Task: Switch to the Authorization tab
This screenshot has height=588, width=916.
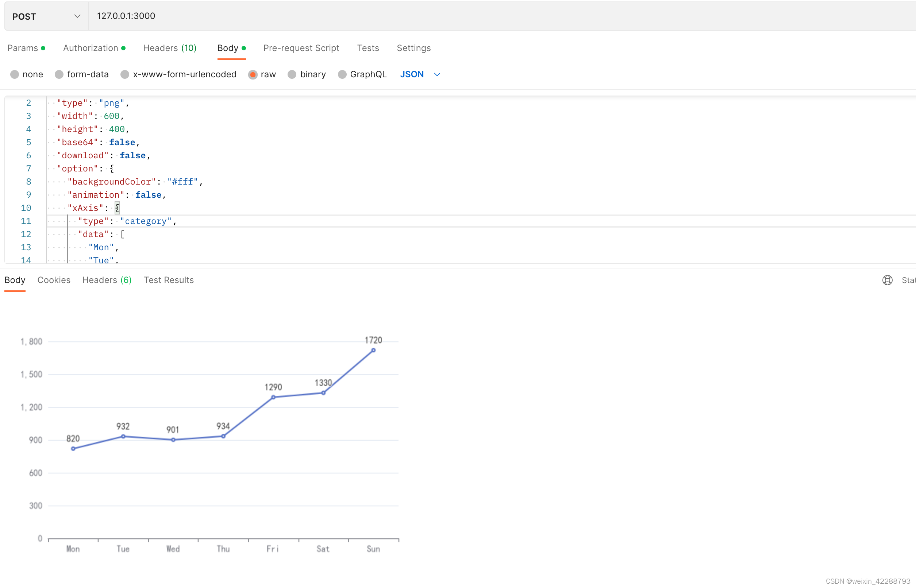Action: coord(91,48)
